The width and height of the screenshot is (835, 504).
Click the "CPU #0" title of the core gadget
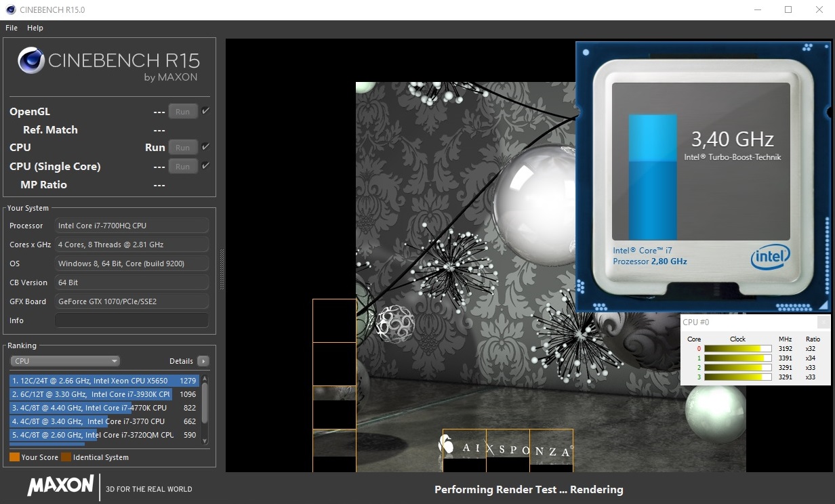point(696,322)
